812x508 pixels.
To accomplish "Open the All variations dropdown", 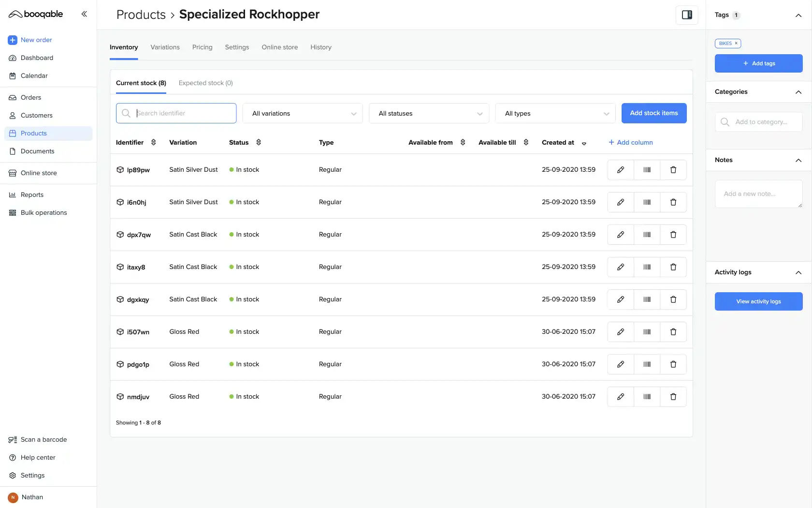I will (303, 113).
